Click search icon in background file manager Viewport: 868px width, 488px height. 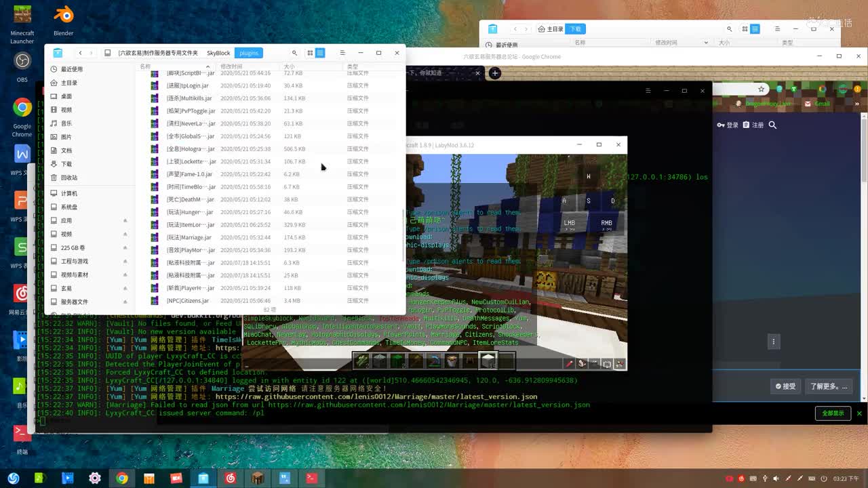[730, 29]
